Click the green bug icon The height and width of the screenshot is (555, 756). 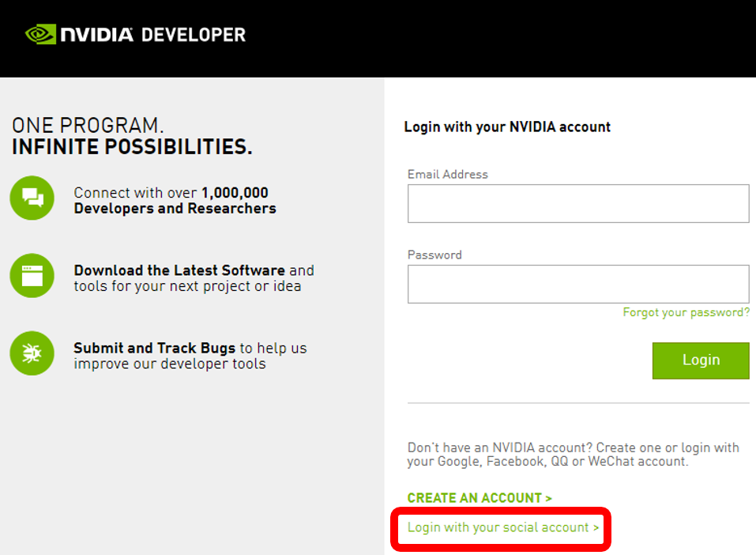(x=32, y=353)
